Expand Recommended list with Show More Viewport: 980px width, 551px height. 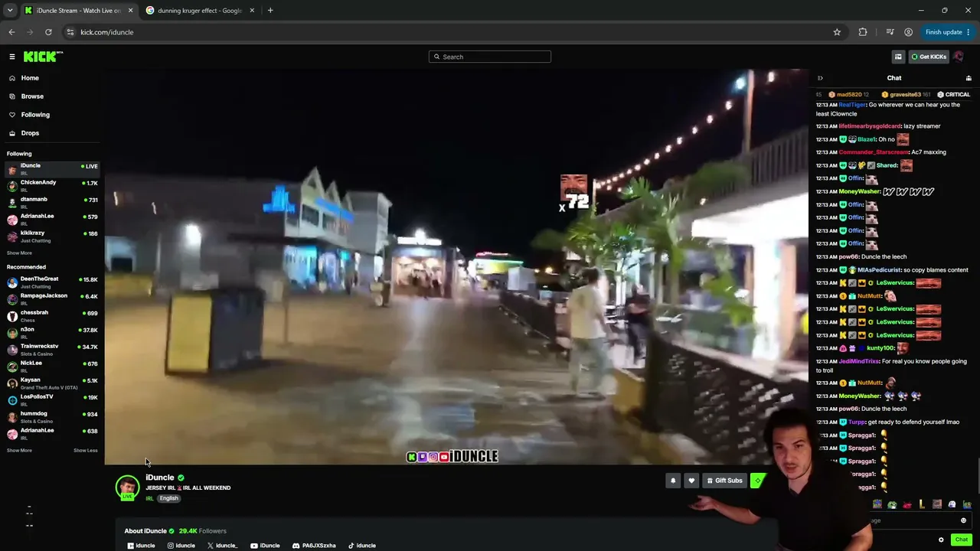(19, 451)
